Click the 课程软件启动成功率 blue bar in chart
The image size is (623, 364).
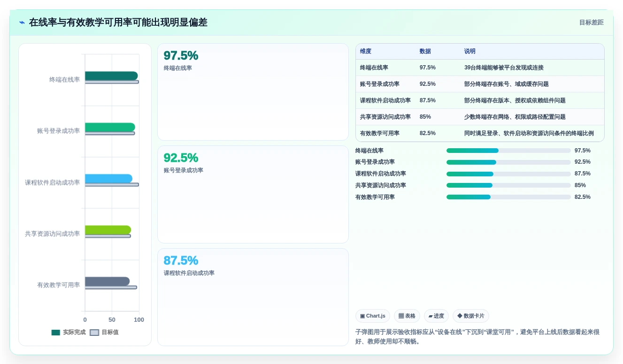[108, 179]
